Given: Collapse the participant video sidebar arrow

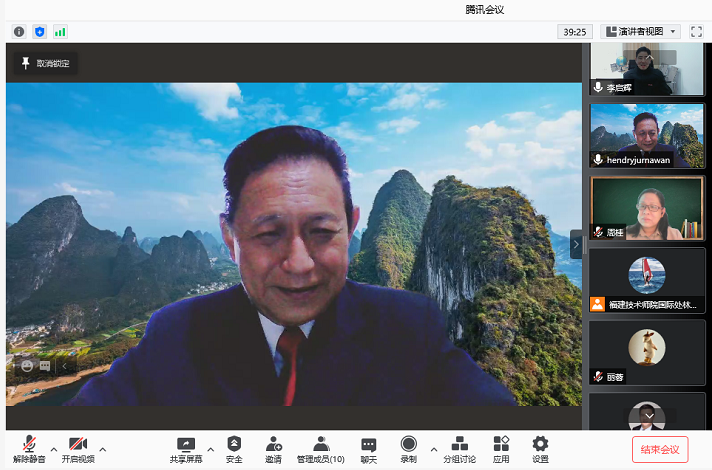Looking at the screenshot, I should pyautogui.click(x=575, y=244).
